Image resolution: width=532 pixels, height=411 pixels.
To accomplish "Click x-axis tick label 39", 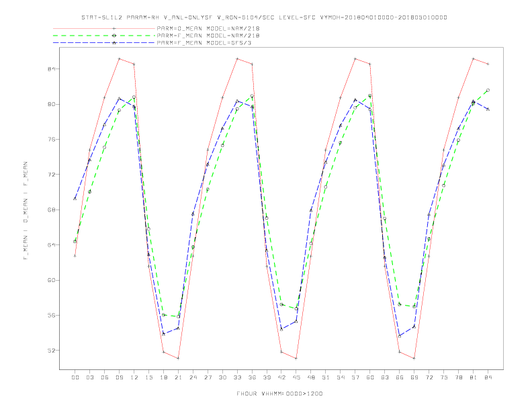I will point(267,377).
